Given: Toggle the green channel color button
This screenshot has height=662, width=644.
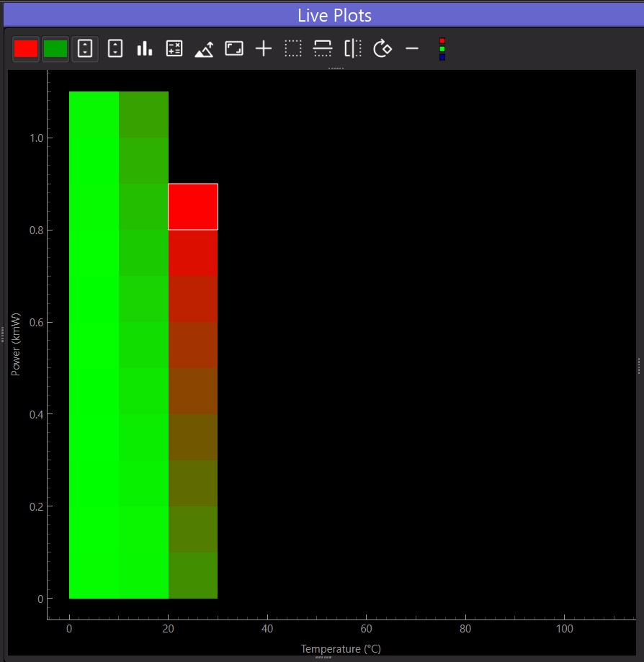Looking at the screenshot, I should coord(55,49).
